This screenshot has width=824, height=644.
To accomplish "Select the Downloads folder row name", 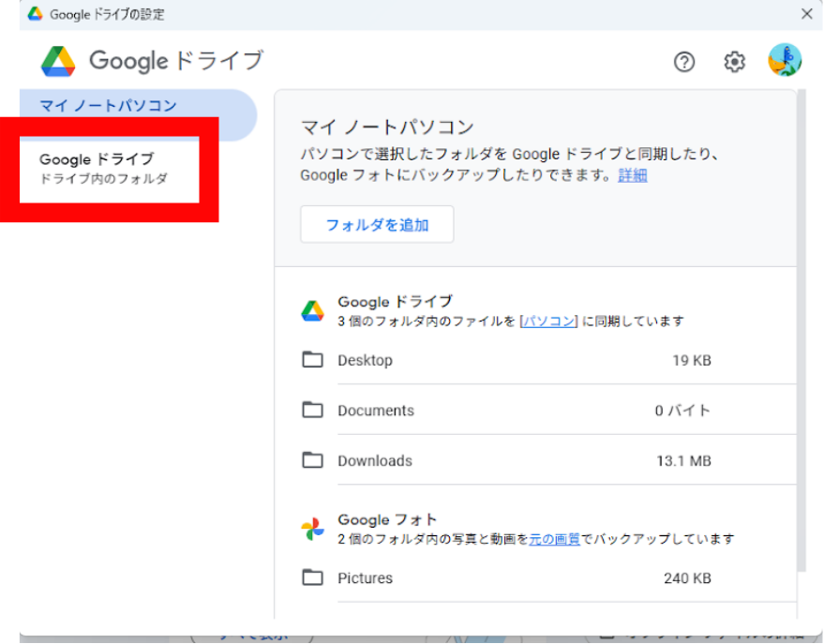I will [375, 460].
